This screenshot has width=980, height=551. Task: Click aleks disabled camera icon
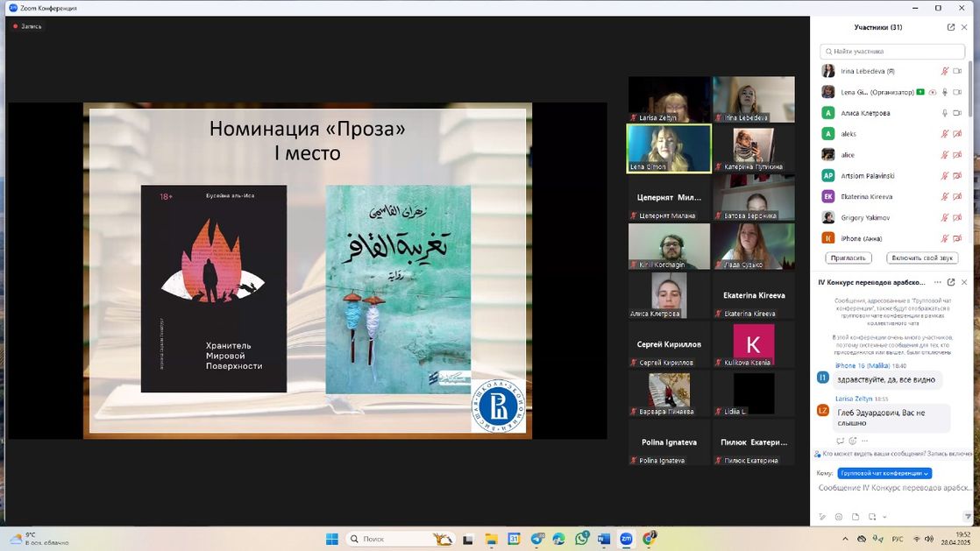957,134
